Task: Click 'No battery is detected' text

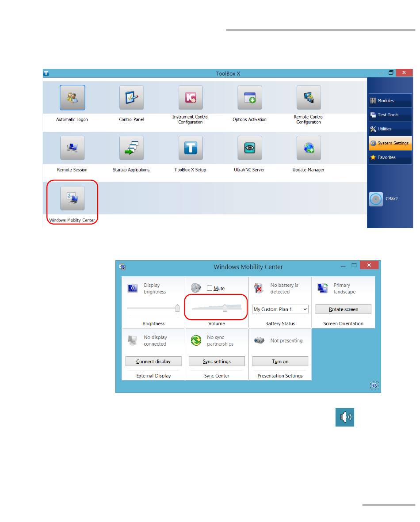Action: [284, 288]
